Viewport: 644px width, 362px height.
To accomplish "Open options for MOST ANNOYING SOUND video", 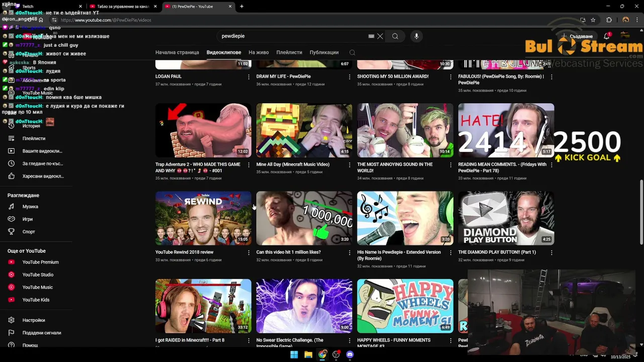I will click(x=450, y=165).
